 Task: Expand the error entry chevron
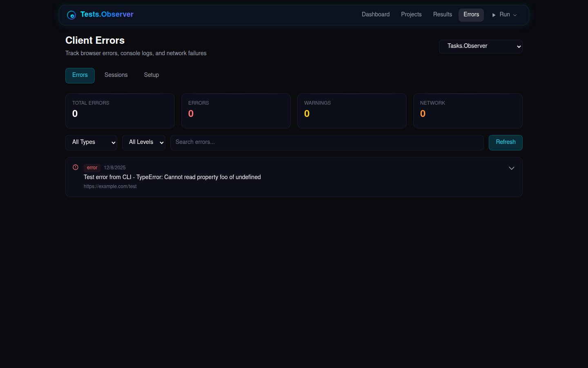click(x=511, y=168)
